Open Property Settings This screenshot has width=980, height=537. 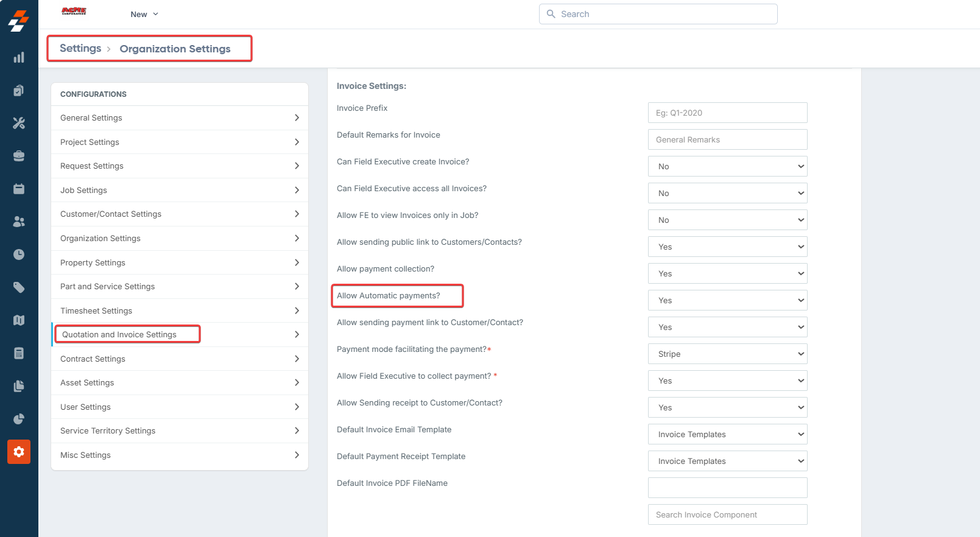(180, 262)
